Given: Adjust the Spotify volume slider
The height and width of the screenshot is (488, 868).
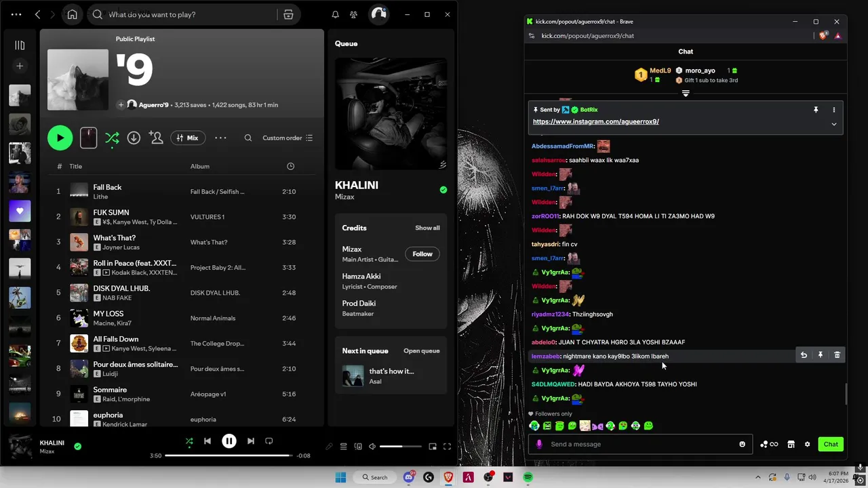Looking at the screenshot, I should click(400, 447).
